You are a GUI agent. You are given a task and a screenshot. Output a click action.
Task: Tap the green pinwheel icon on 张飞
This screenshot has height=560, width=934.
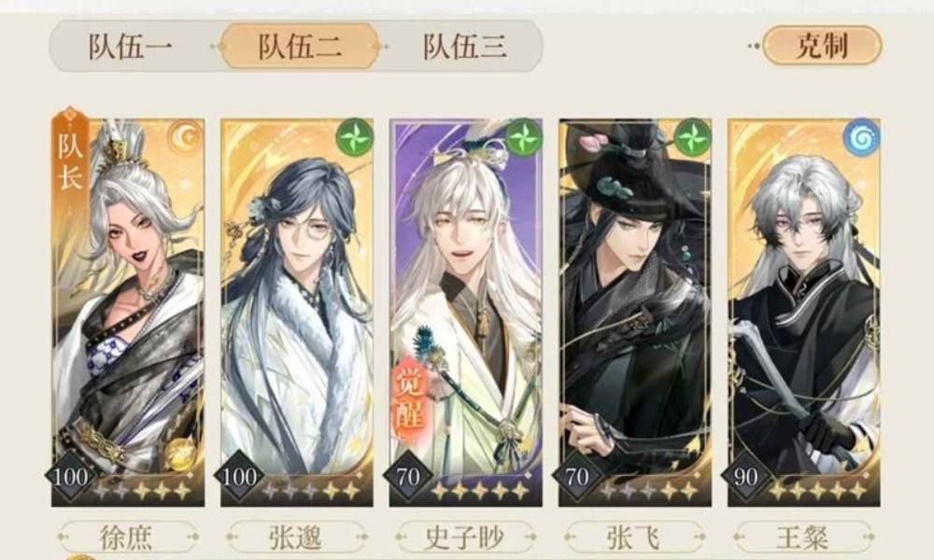692,137
